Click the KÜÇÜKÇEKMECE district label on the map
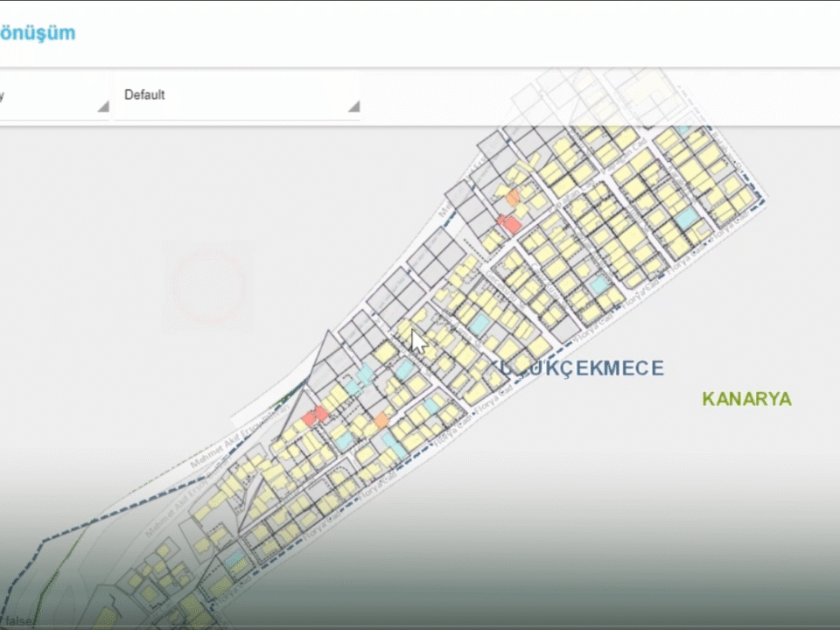 [577, 368]
